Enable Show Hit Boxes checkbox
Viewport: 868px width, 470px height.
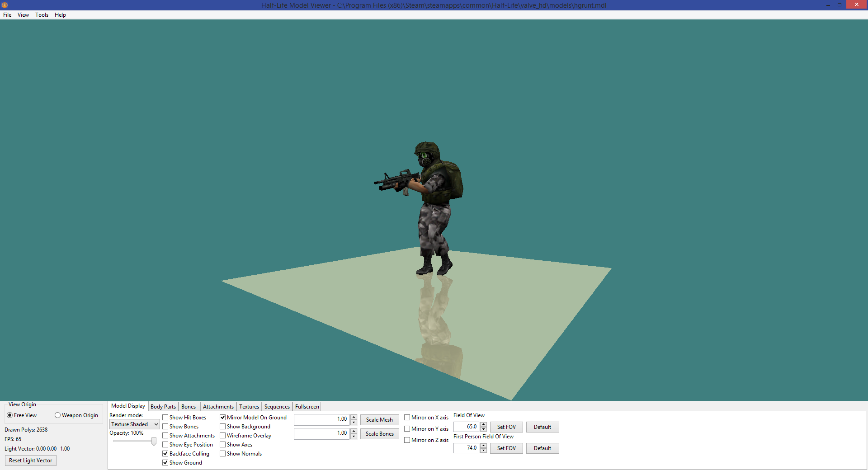click(x=184, y=418)
